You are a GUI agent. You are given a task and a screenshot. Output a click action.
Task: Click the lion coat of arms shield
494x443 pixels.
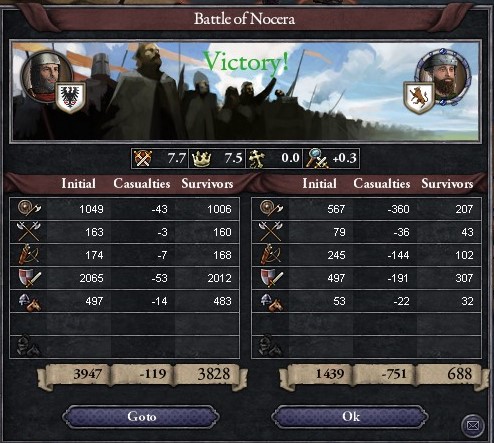(419, 98)
